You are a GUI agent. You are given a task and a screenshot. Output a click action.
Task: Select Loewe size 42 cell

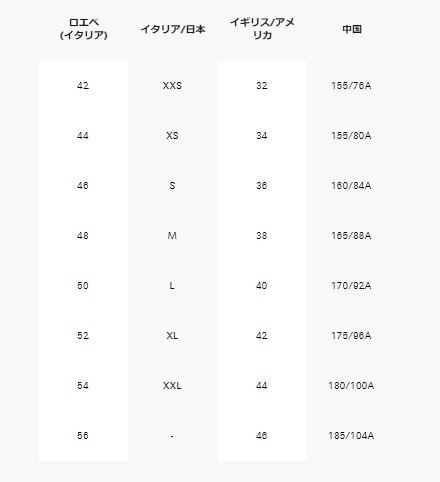point(83,86)
